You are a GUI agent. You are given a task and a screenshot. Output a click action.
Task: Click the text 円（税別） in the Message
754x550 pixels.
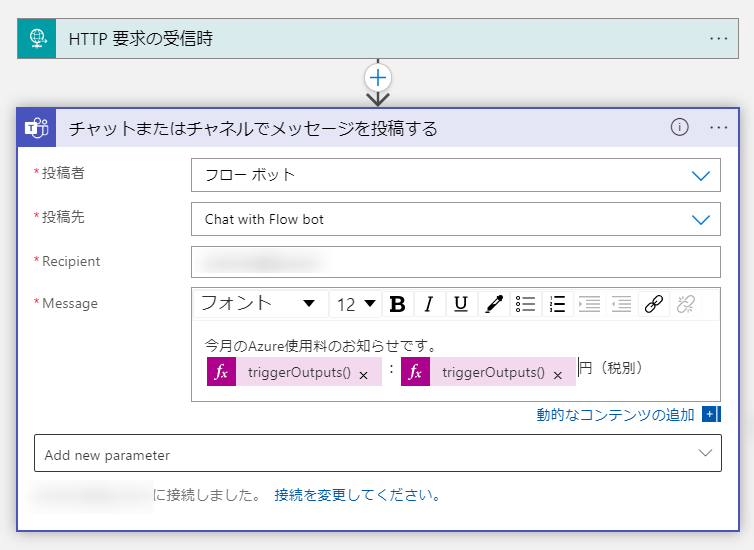[x=611, y=368]
